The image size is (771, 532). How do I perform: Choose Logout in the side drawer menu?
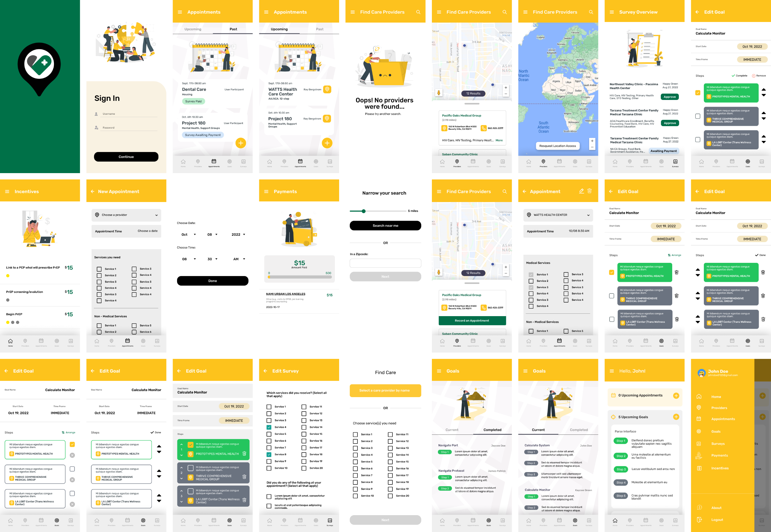(717, 520)
